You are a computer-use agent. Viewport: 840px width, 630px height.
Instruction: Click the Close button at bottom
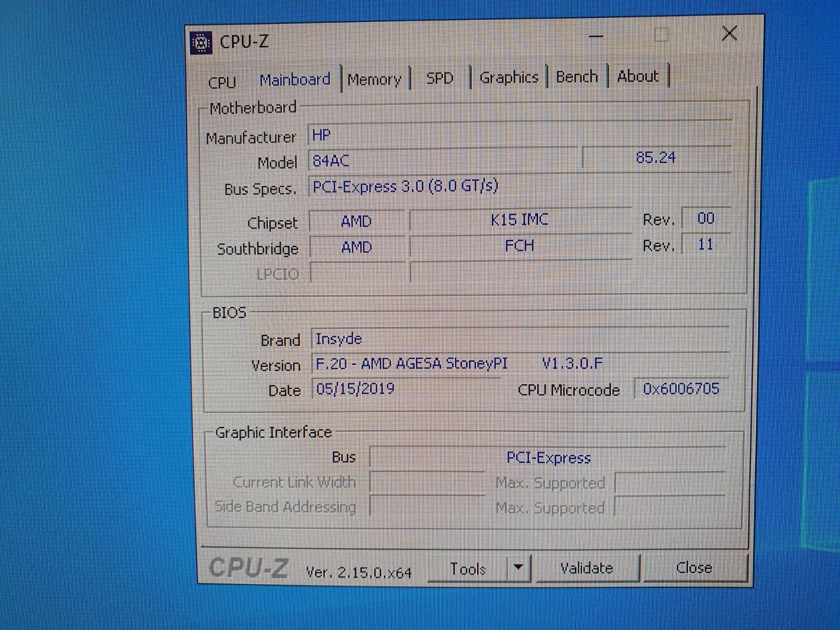click(x=694, y=568)
